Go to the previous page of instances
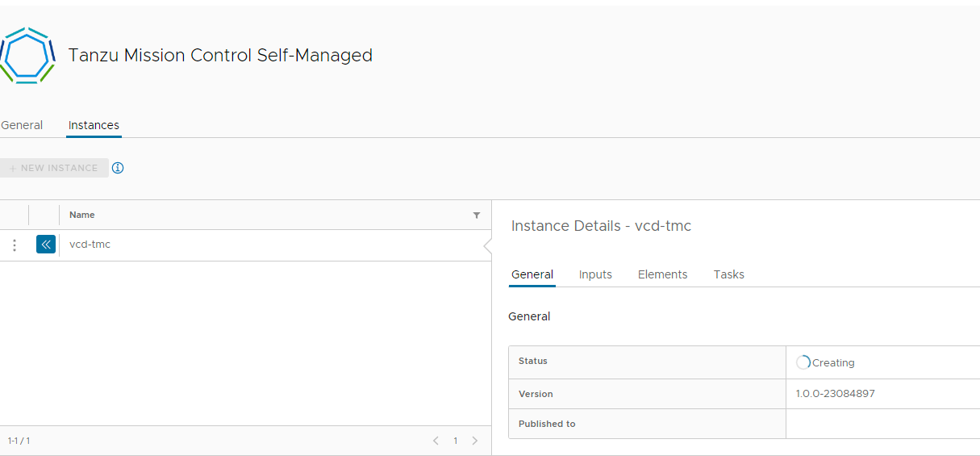Screen dimensions: 980x456 coord(436,441)
